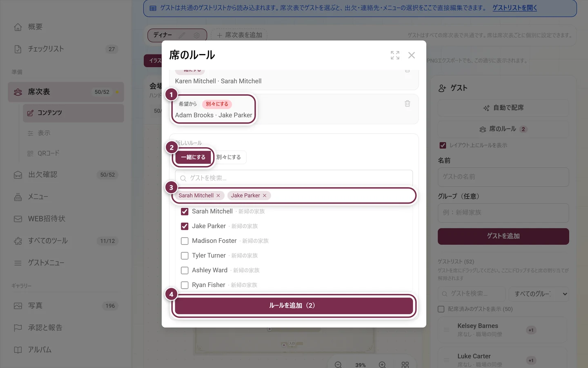Click the ゲストを検索 field in dialog
Image resolution: width=588 pixels, height=368 pixels.
(294, 178)
